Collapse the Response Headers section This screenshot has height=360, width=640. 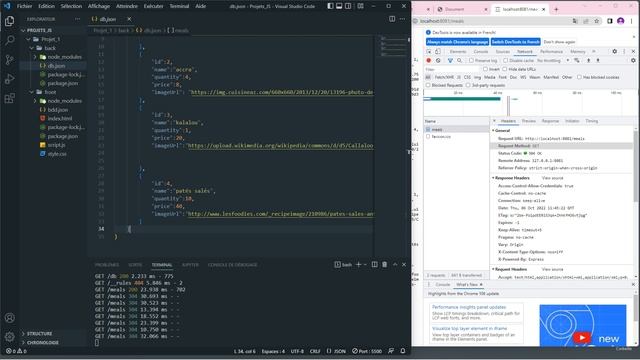point(493,178)
